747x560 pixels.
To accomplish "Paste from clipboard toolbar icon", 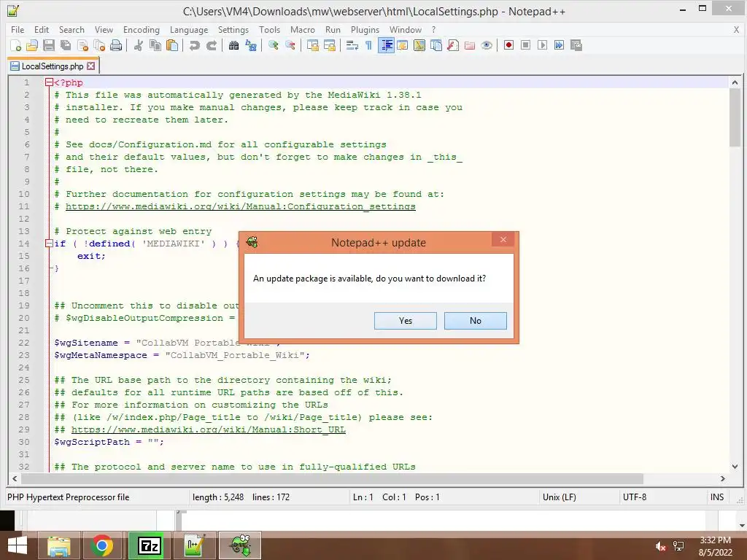I will click(172, 45).
